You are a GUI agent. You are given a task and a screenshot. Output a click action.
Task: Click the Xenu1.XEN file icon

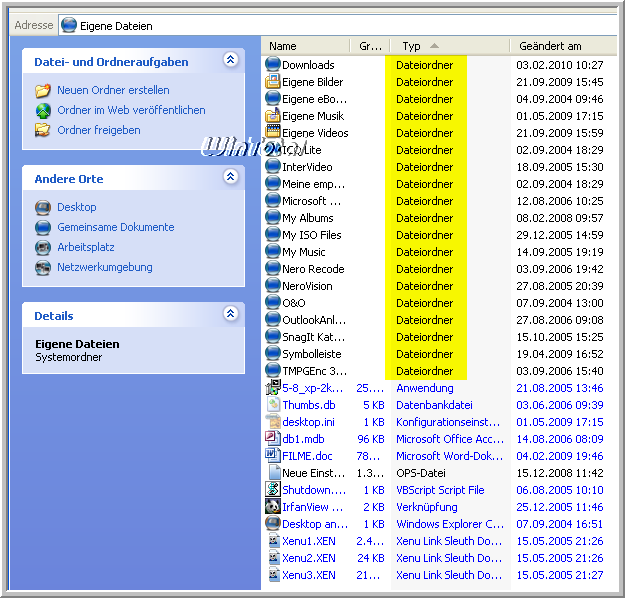click(273, 541)
